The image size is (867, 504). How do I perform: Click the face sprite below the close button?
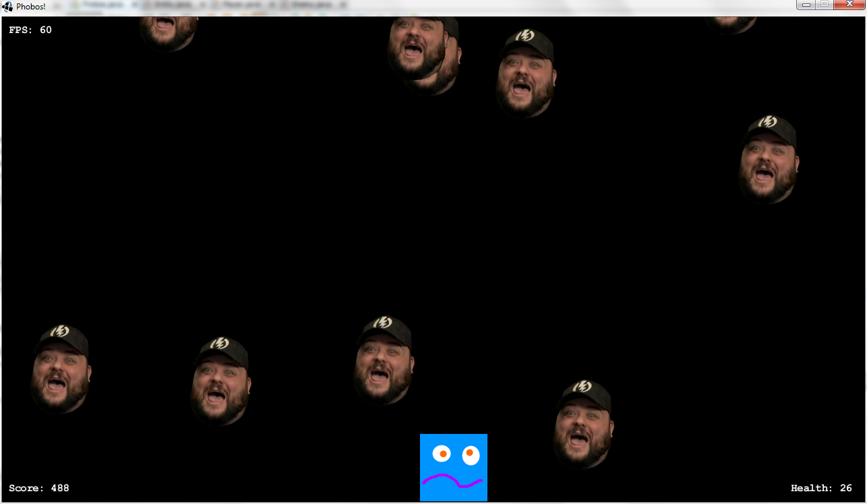(x=768, y=160)
